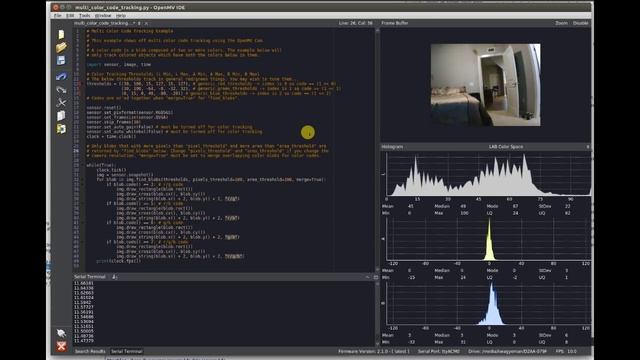Open a file with the folder icon
This screenshot has height=360, width=640.
61,47
